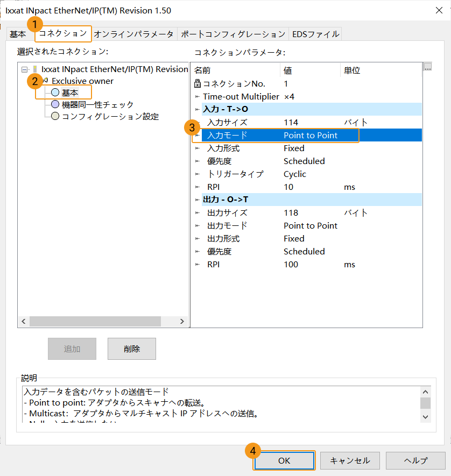Edit the 入力サイズ value 114
The width and height of the screenshot is (451, 476).
(x=291, y=122)
